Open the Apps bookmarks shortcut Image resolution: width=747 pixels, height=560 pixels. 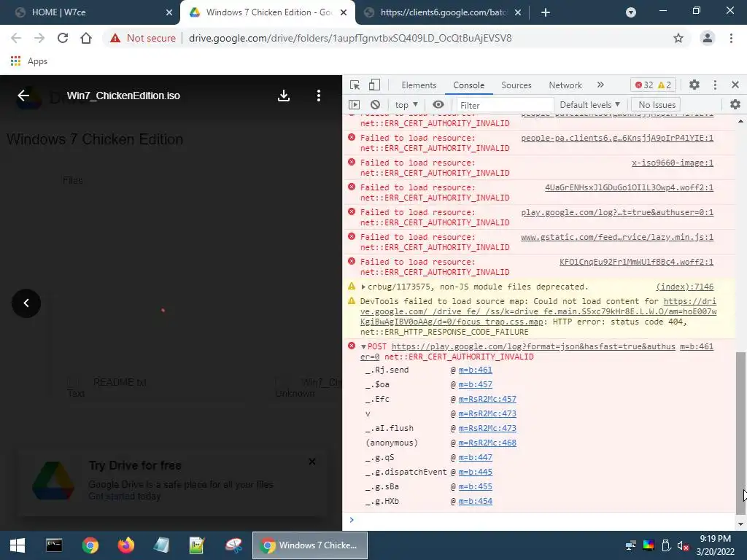tap(28, 61)
